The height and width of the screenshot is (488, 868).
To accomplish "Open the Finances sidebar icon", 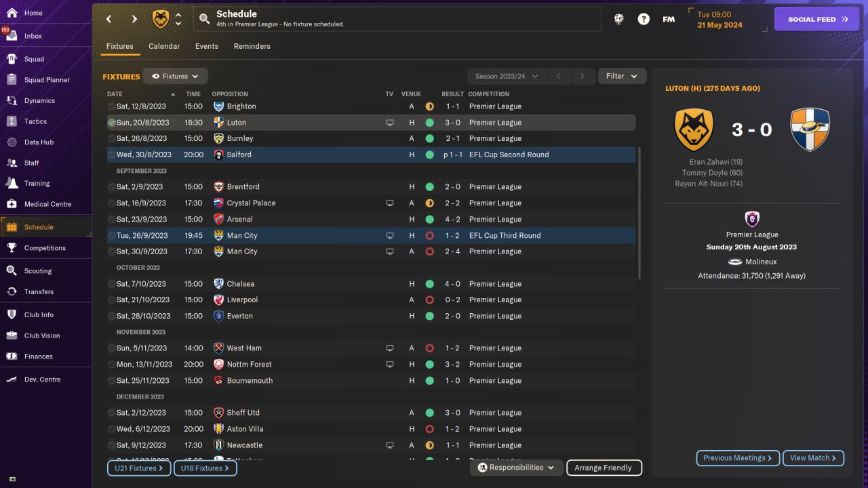I will [12, 357].
